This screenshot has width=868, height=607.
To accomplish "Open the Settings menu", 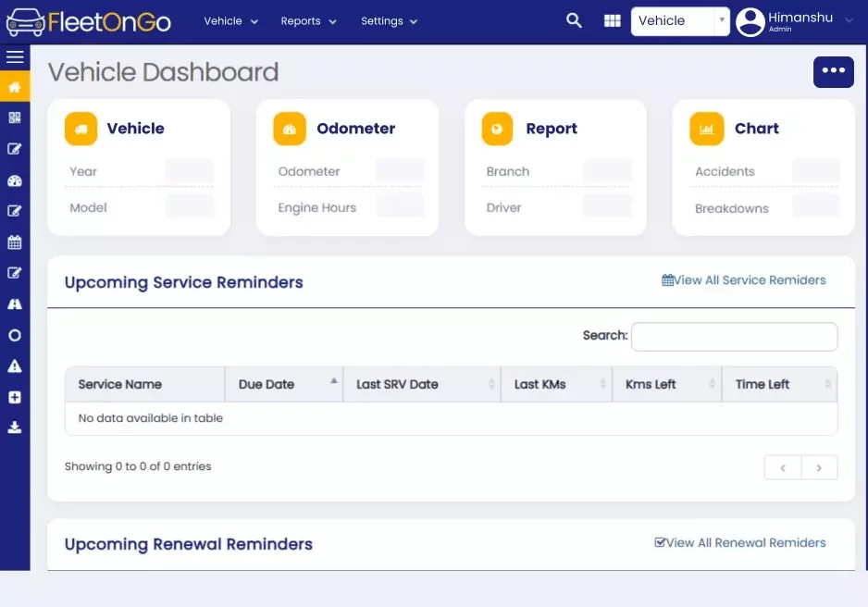I will point(389,20).
